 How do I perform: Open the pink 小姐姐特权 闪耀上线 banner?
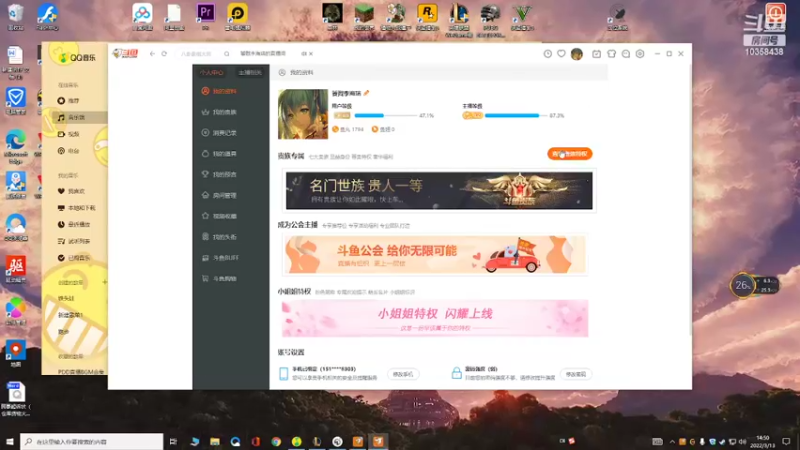pos(435,318)
